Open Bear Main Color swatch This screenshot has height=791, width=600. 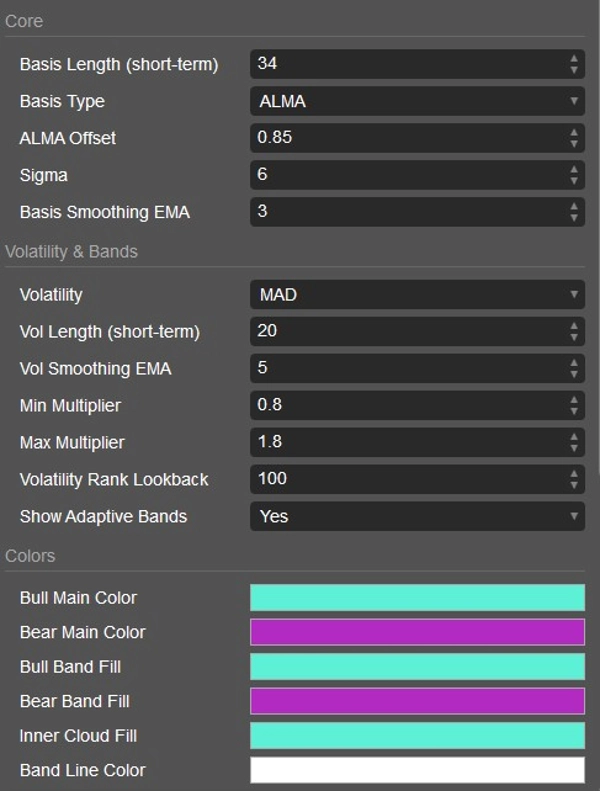(x=417, y=632)
